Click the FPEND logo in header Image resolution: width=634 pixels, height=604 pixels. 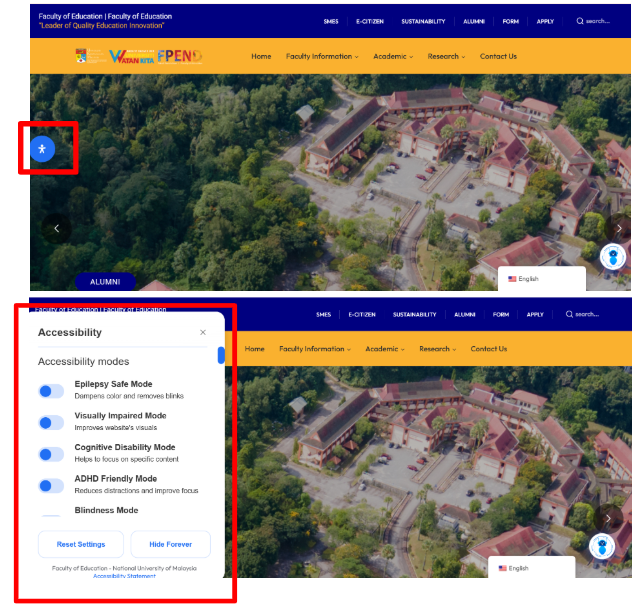point(180,56)
